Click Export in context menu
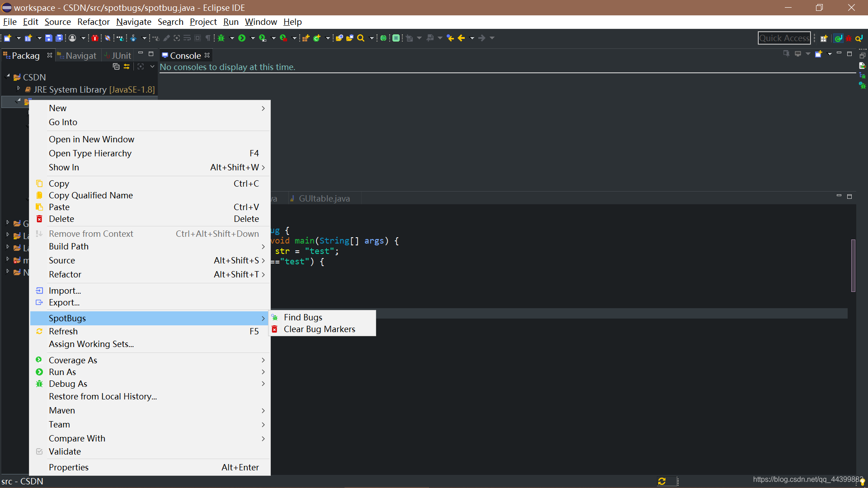 pyautogui.click(x=64, y=302)
